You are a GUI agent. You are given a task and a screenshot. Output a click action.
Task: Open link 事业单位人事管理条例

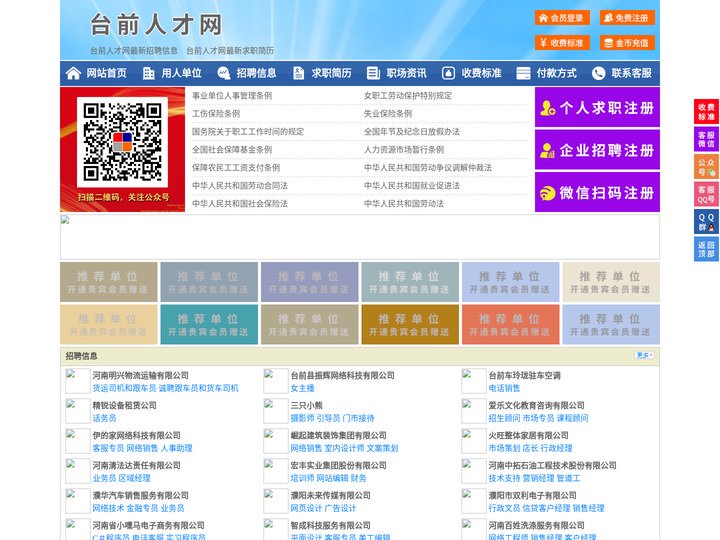pos(232,96)
